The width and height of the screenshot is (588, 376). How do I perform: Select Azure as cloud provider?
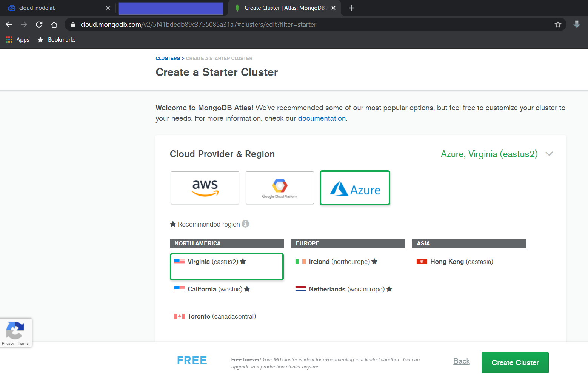355,188
